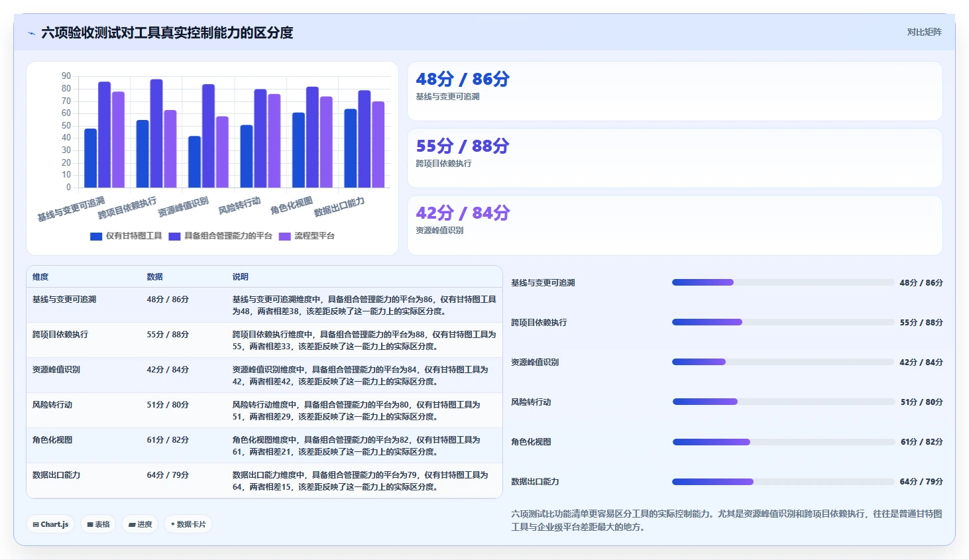Viewport: 969px width, 560px height.
Task: Click the 基线与变更可追溯 table row name
Action: (64, 300)
